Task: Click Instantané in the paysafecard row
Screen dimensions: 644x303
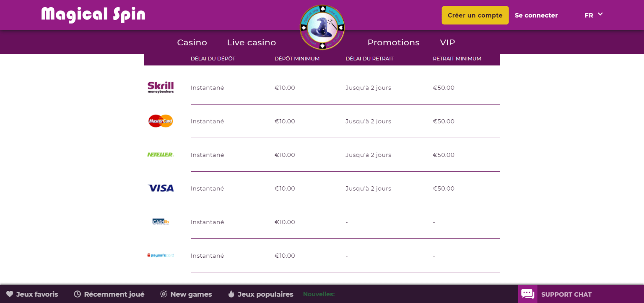Action: tap(208, 256)
